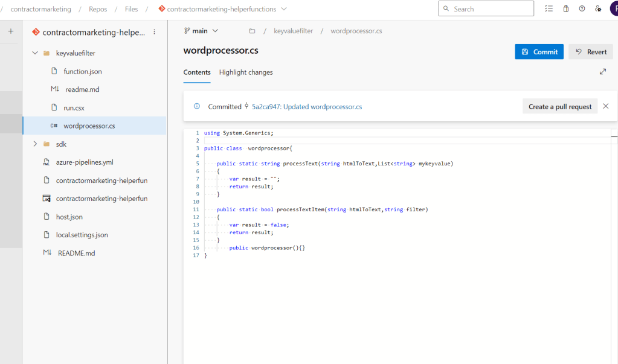Open the help question mark icon
This screenshot has width=618, height=364.
click(582, 8)
